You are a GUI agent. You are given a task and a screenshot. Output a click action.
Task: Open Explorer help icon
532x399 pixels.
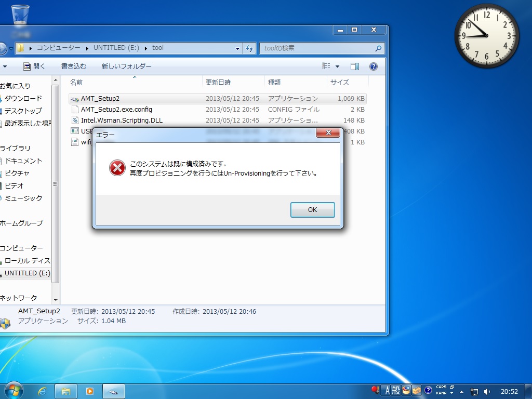click(373, 66)
